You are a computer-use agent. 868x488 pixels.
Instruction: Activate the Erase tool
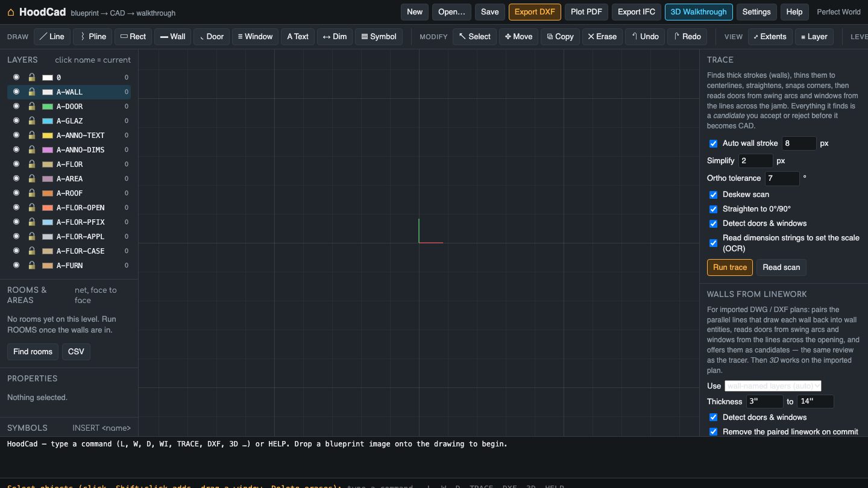602,37
